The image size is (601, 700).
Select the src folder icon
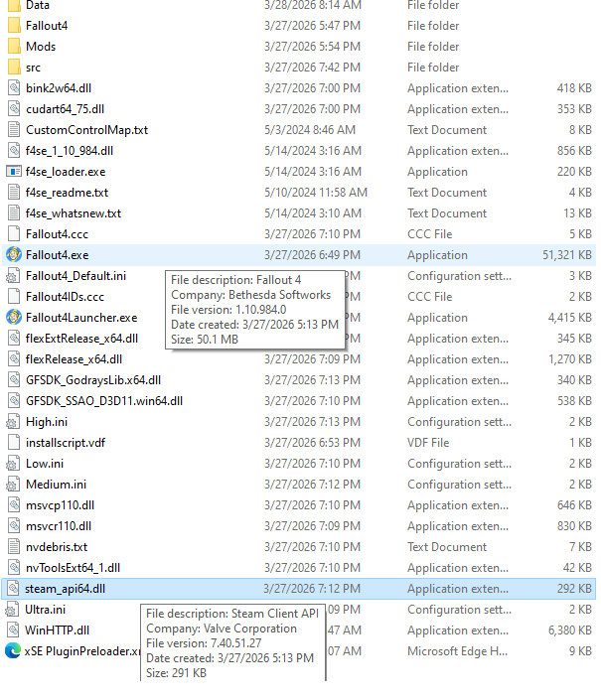tap(14, 67)
